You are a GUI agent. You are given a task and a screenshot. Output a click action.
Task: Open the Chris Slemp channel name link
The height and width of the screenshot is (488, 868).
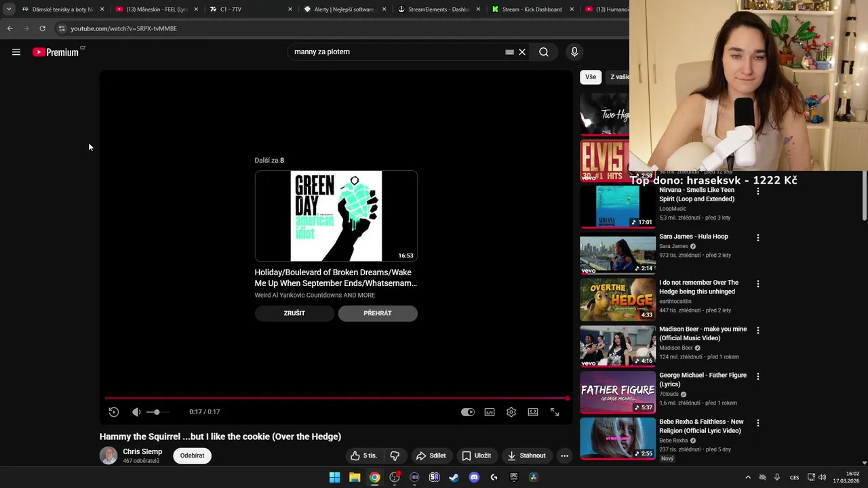[142, 451]
